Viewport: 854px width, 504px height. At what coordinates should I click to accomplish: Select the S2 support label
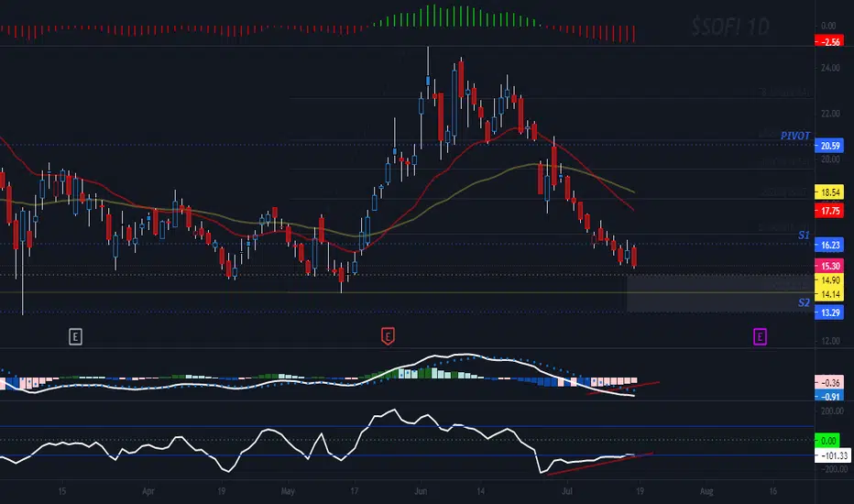click(804, 303)
